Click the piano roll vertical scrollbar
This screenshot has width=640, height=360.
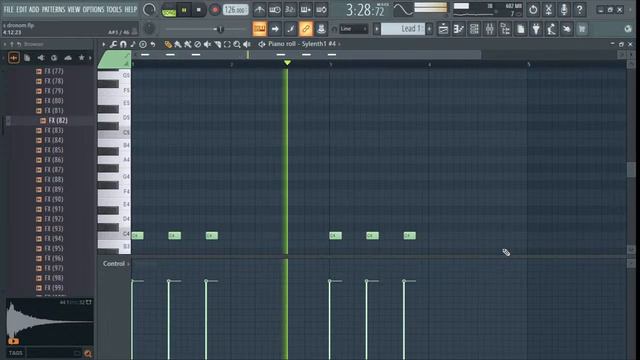point(631,169)
